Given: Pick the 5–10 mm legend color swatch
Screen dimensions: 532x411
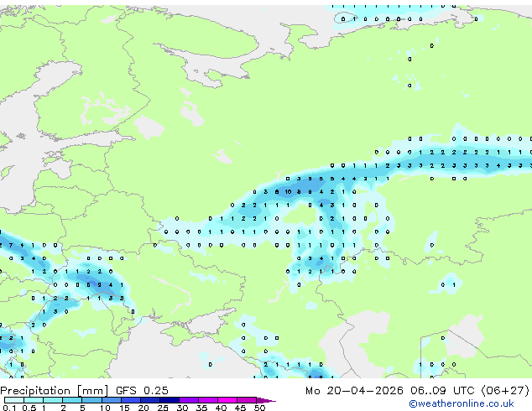Looking at the screenshot, I should [91, 400].
